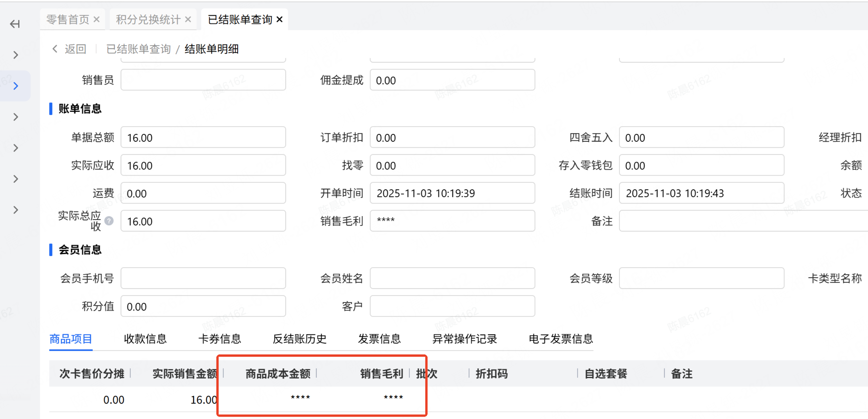
Task: Close the 已结账单查询 tab
Action: pos(279,19)
